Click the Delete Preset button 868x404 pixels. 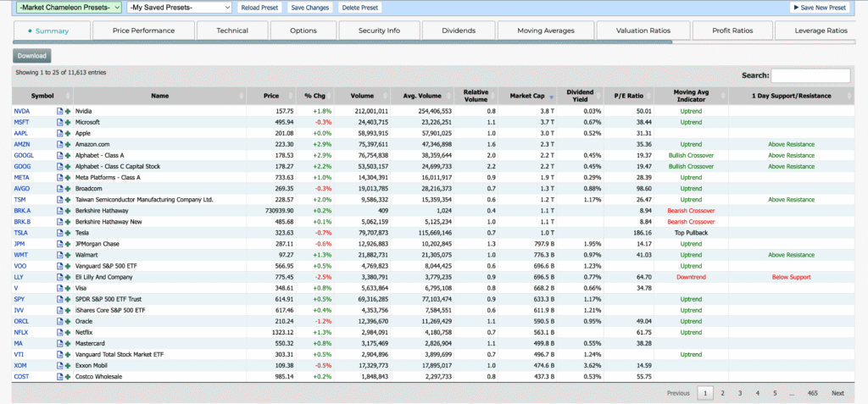pyautogui.click(x=359, y=8)
